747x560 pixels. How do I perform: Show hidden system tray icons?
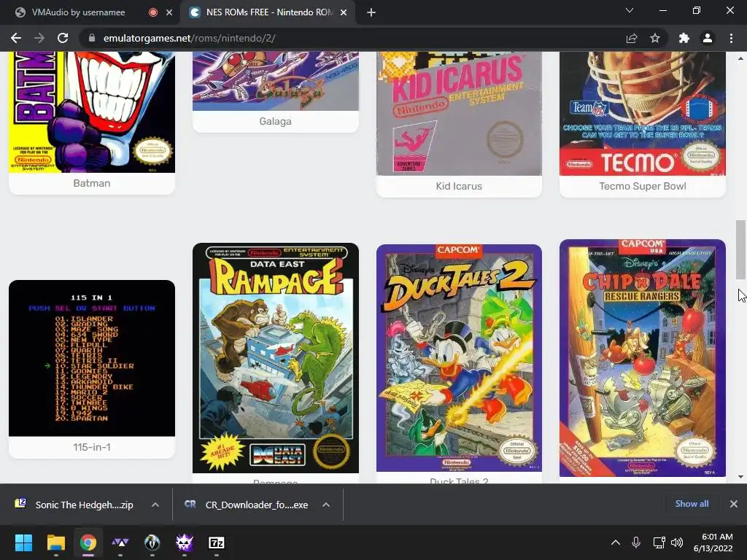[x=616, y=542]
